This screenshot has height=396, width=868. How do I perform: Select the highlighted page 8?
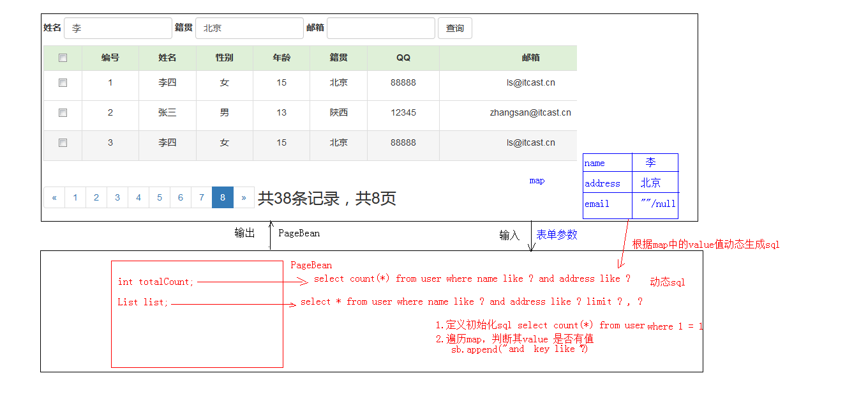pos(222,197)
